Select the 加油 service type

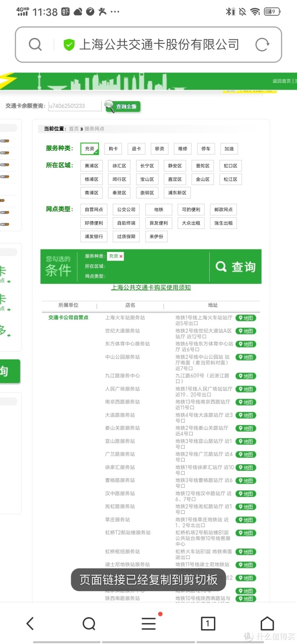click(229, 149)
